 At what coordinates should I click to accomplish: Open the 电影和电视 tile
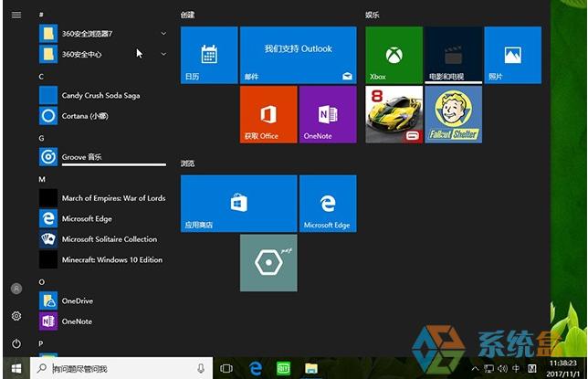(453, 55)
